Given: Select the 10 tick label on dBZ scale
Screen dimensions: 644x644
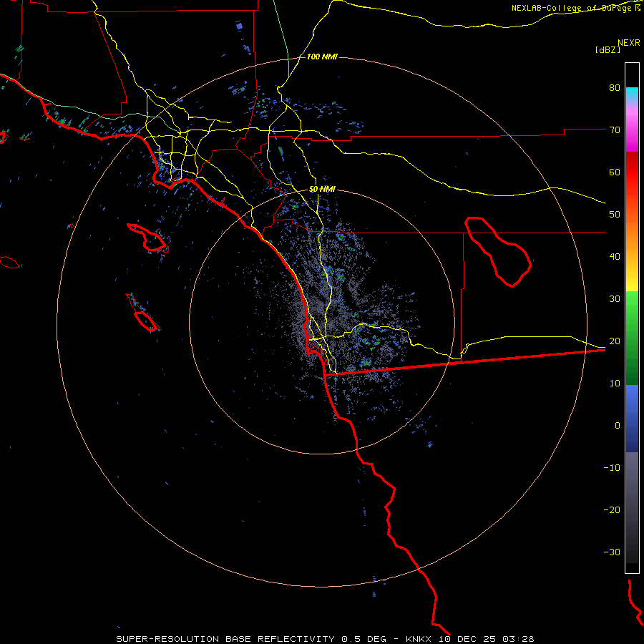Looking at the screenshot, I should (615, 384).
